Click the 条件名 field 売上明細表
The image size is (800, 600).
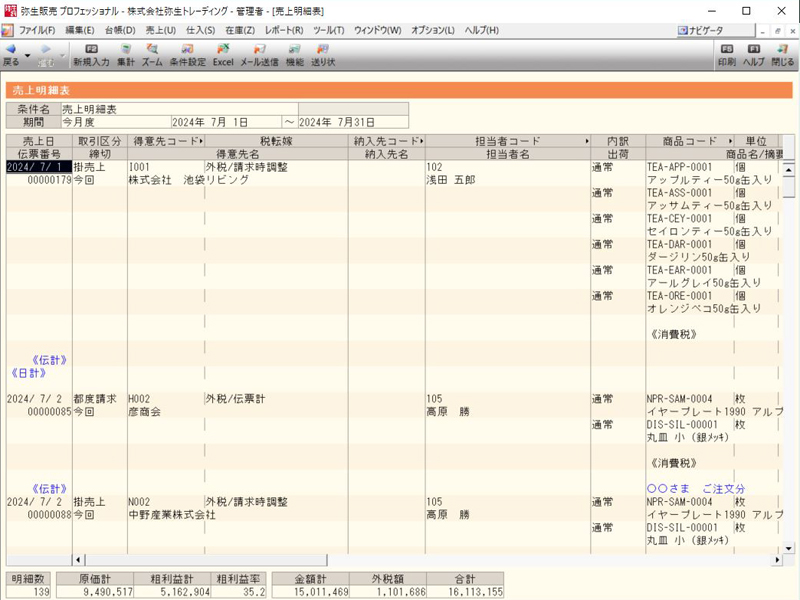(180, 109)
